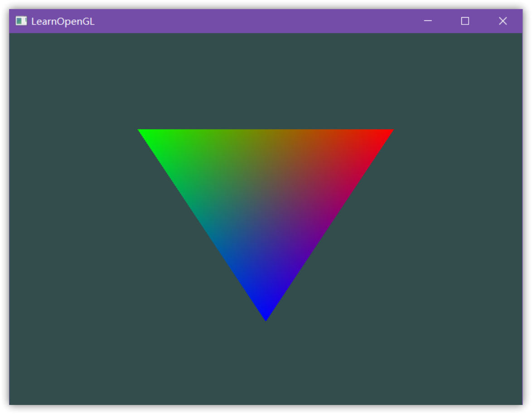This screenshot has height=414, width=532.
Task: Close the LearnOpenGL window
Action: [x=503, y=21]
